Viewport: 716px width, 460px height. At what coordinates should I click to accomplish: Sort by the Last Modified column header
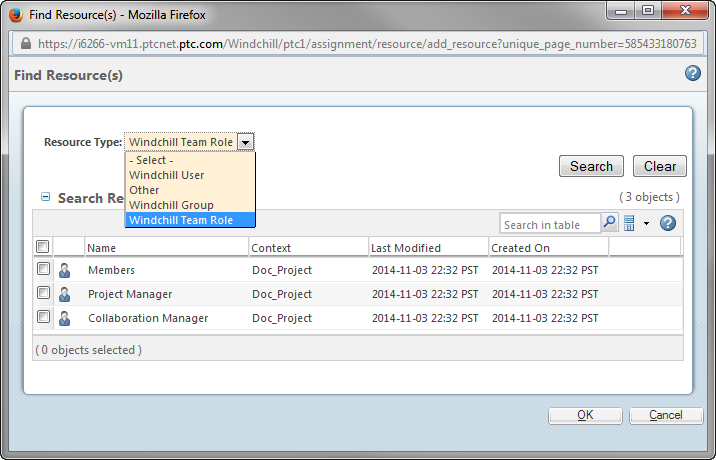pos(428,248)
